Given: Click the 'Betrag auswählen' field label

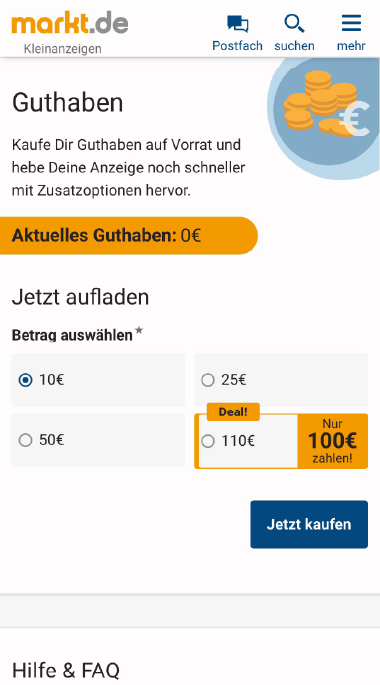Looking at the screenshot, I should [72, 336].
